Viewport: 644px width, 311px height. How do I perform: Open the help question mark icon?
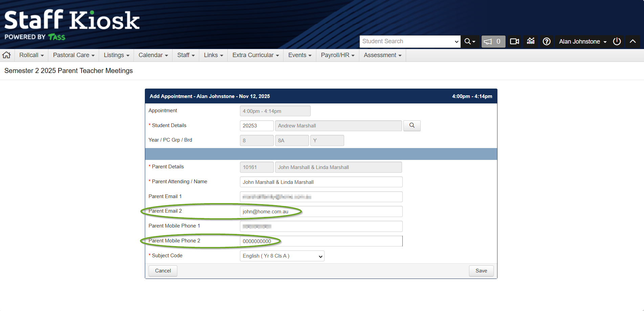(x=547, y=41)
